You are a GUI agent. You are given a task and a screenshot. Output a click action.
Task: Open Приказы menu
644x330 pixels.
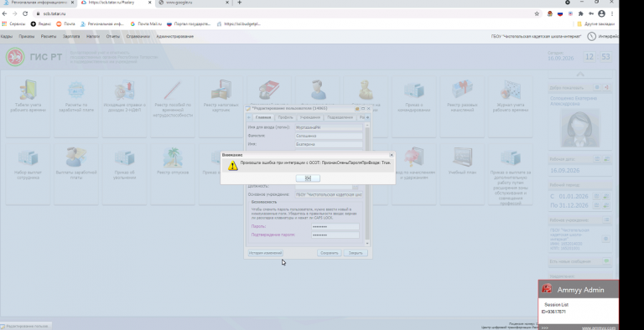pos(27,37)
